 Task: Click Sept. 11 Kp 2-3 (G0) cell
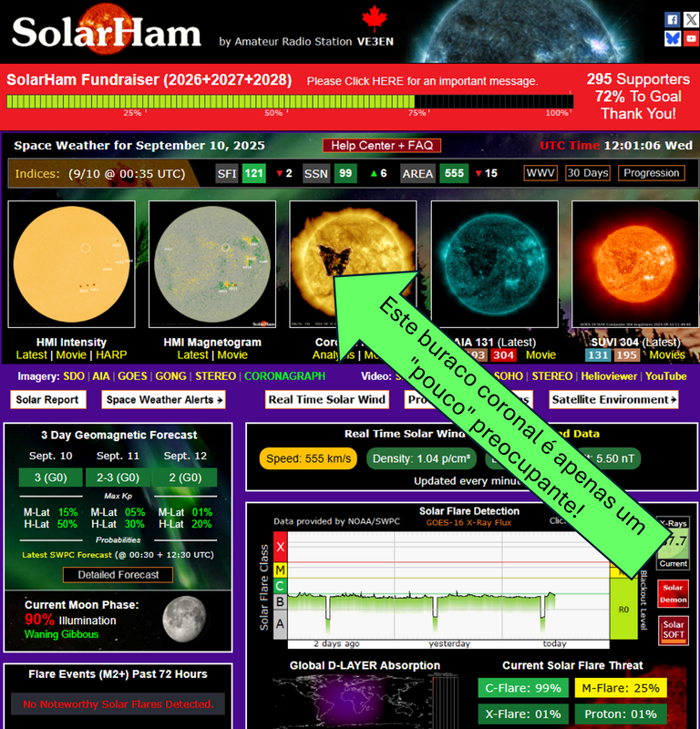[x=118, y=477]
